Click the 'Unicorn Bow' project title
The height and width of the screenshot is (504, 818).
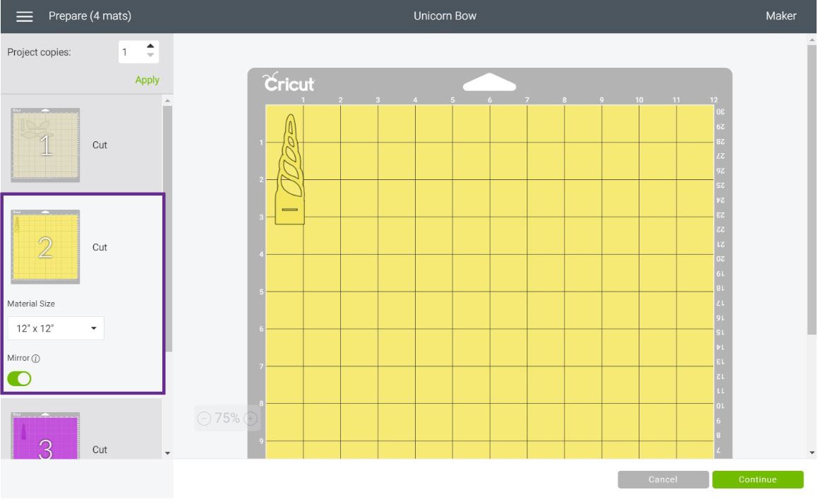445,16
